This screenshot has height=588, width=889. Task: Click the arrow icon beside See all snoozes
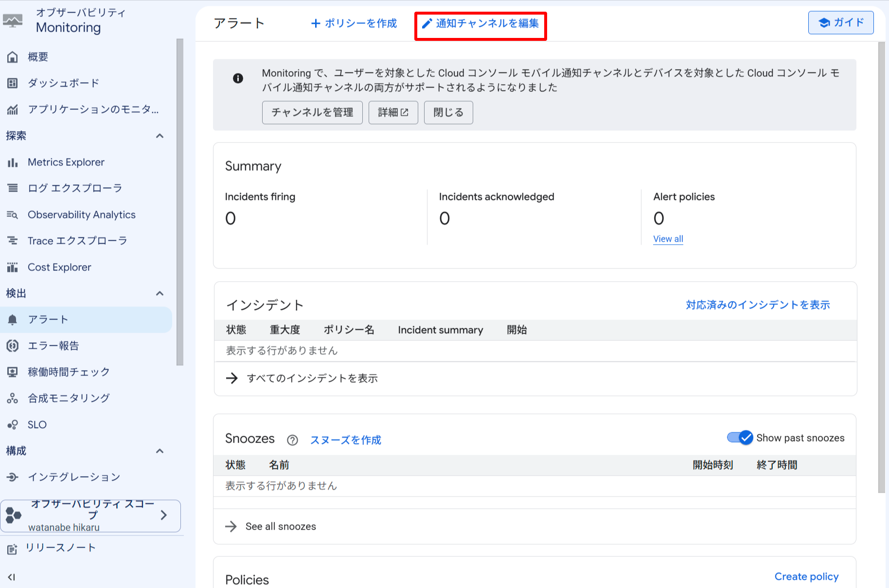pos(231,526)
